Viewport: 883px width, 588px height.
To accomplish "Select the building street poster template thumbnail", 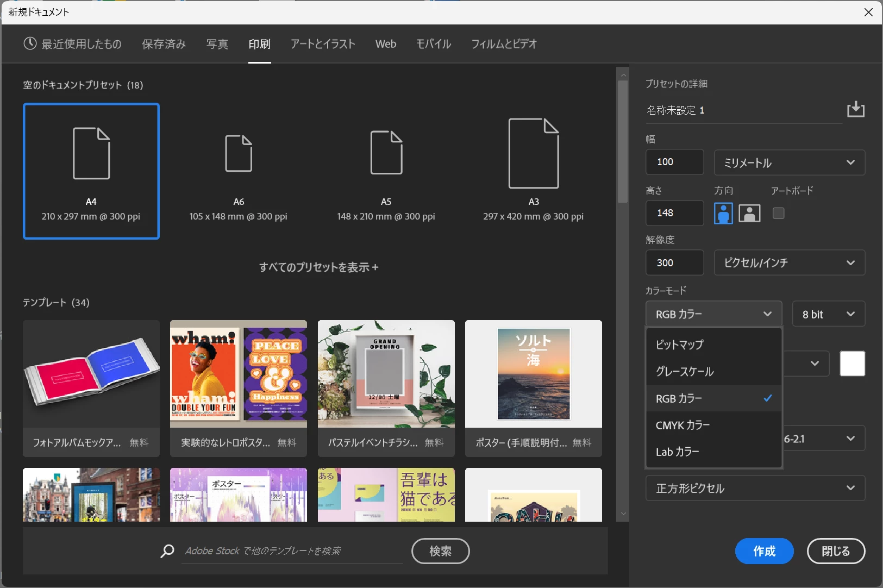I will coord(91,495).
